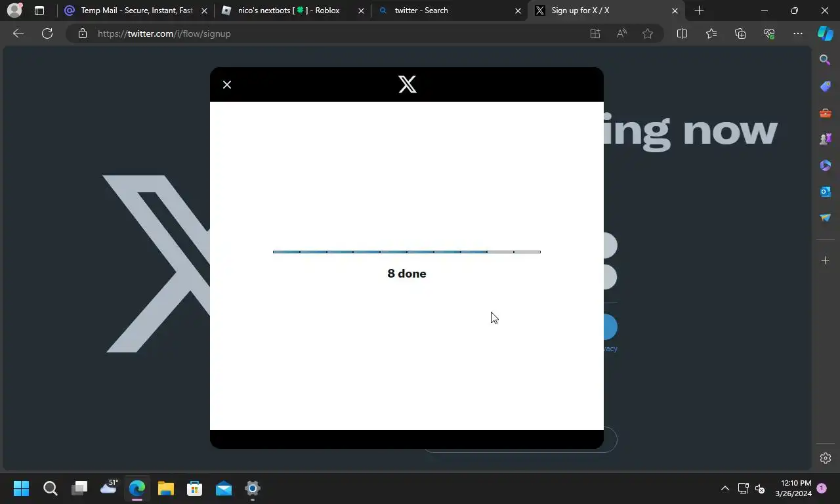Open split screen view
This screenshot has width=840, height=504.
click(682, 33)
